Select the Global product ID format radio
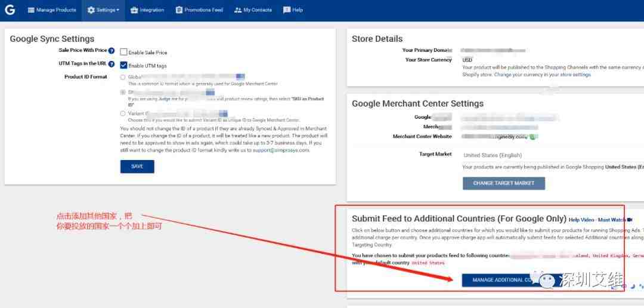 123,77
